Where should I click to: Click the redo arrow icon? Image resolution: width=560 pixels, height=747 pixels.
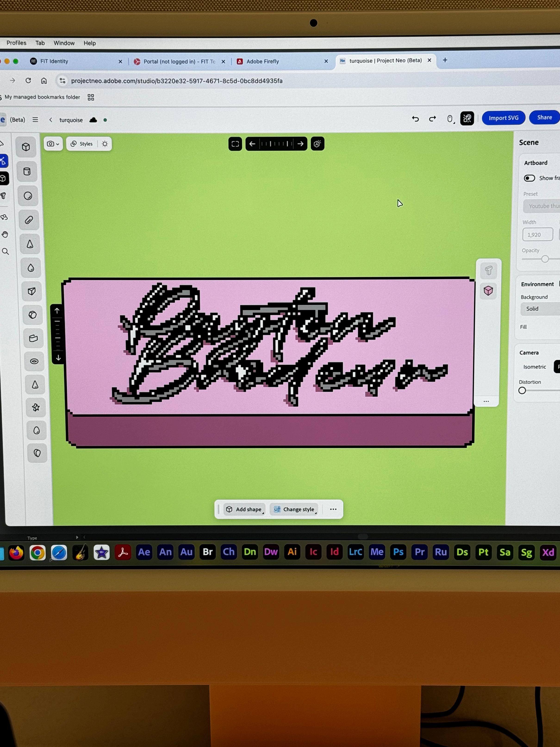click(x=432, y=119)
